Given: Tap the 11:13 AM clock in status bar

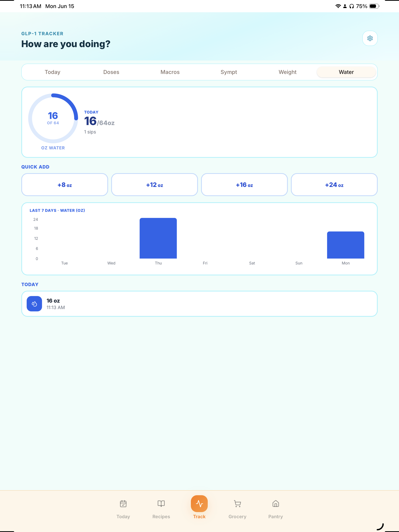Looking at the screenshot, I should pyautogui.click(x=31, y=6).
